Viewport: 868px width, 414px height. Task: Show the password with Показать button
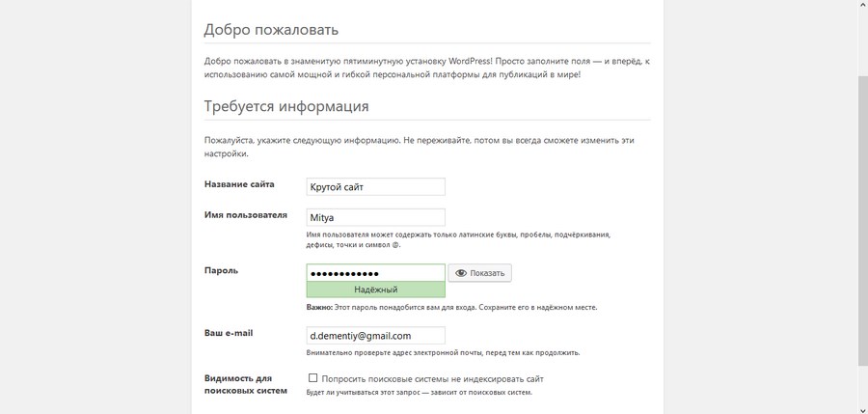pos(480,273)
